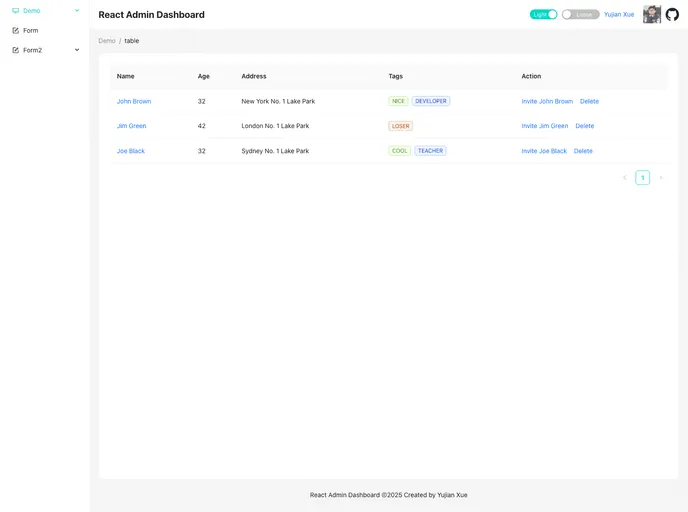Click the New York No. 1 Lake Park address

278,101
